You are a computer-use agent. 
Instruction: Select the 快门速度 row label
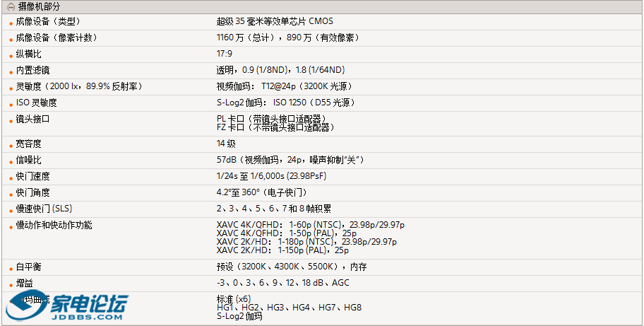33,176
